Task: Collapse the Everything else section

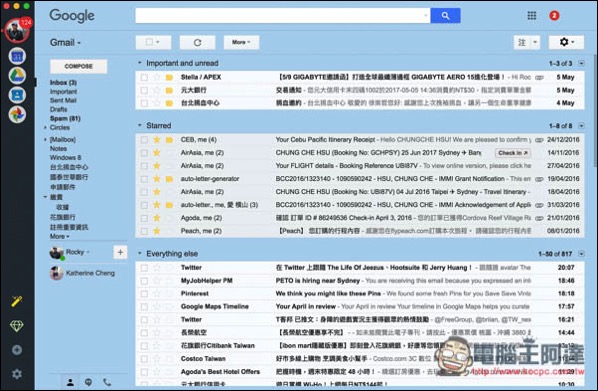Action: (x=140, y=253)
